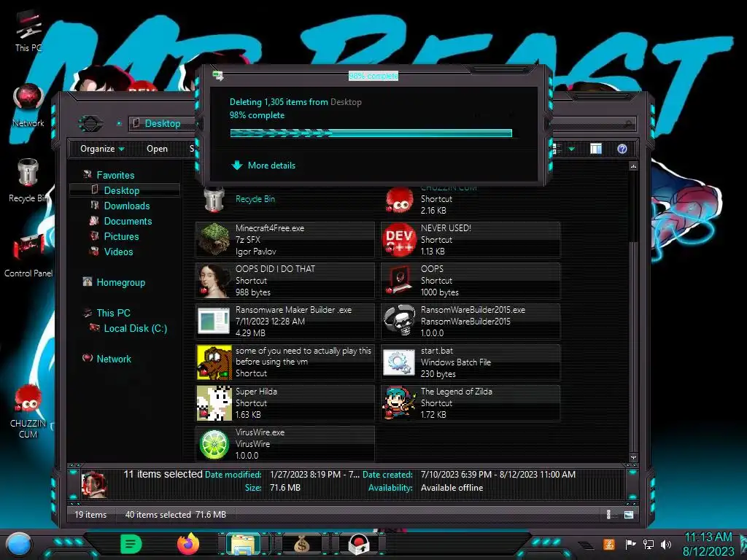Click the Java tray icon

tap(608, 544)
